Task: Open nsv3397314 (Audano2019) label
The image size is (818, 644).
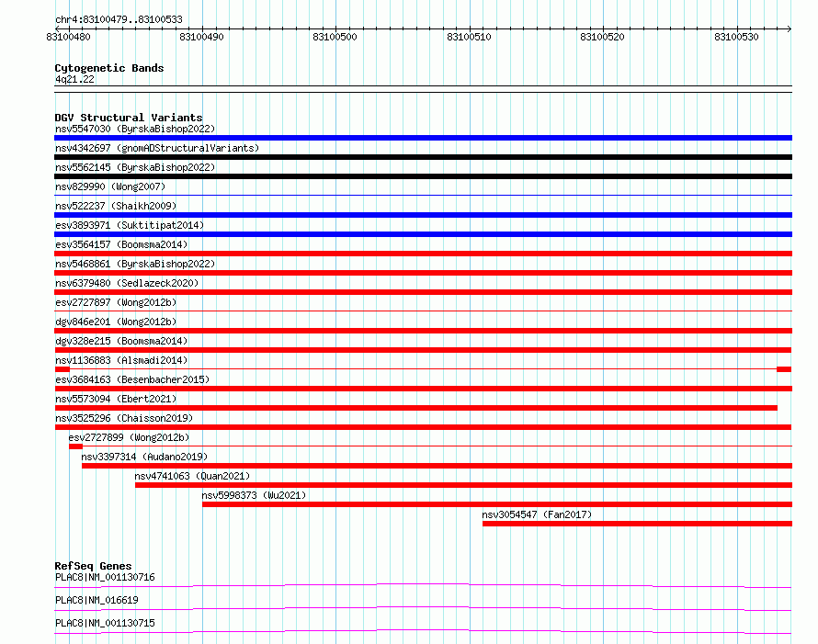Action: (x=144, y=457)
